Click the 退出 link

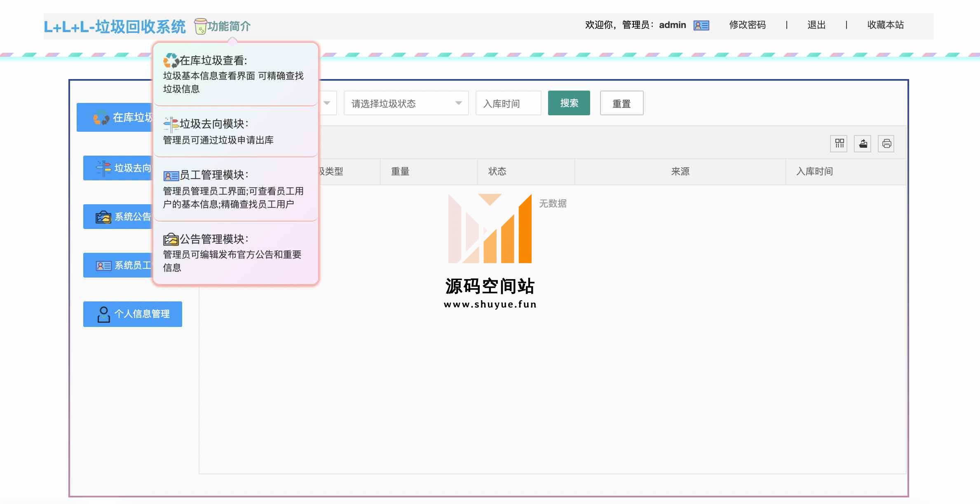click(x=816, y=25)
